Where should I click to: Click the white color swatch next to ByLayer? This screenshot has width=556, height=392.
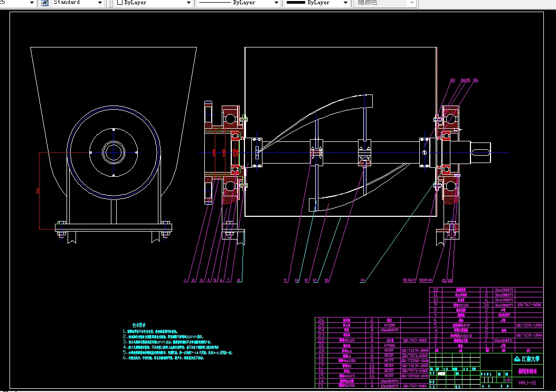coord(119,3)
